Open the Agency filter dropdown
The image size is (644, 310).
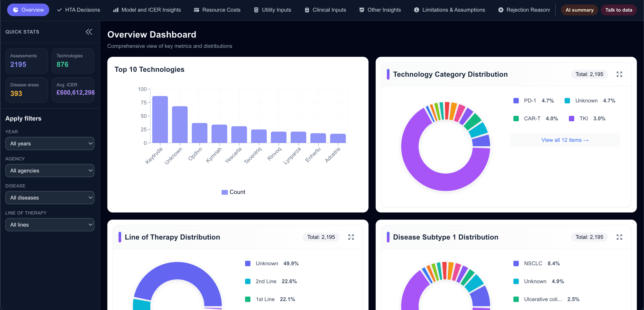[50, 170]
